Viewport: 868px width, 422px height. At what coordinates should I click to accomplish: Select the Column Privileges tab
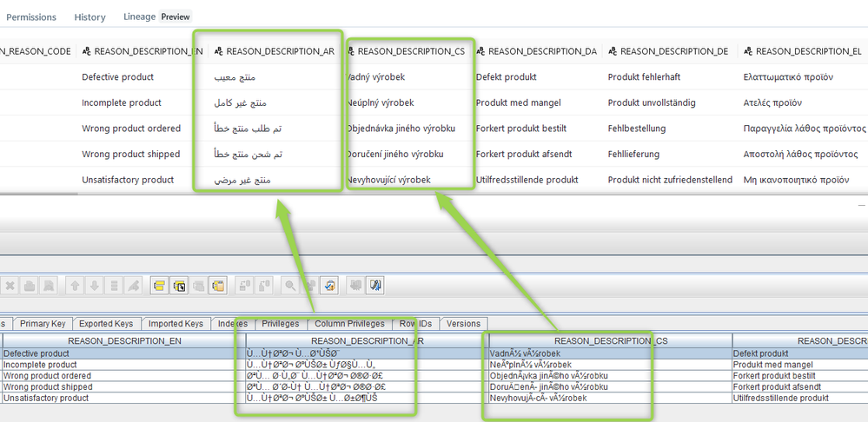[349, 324]
